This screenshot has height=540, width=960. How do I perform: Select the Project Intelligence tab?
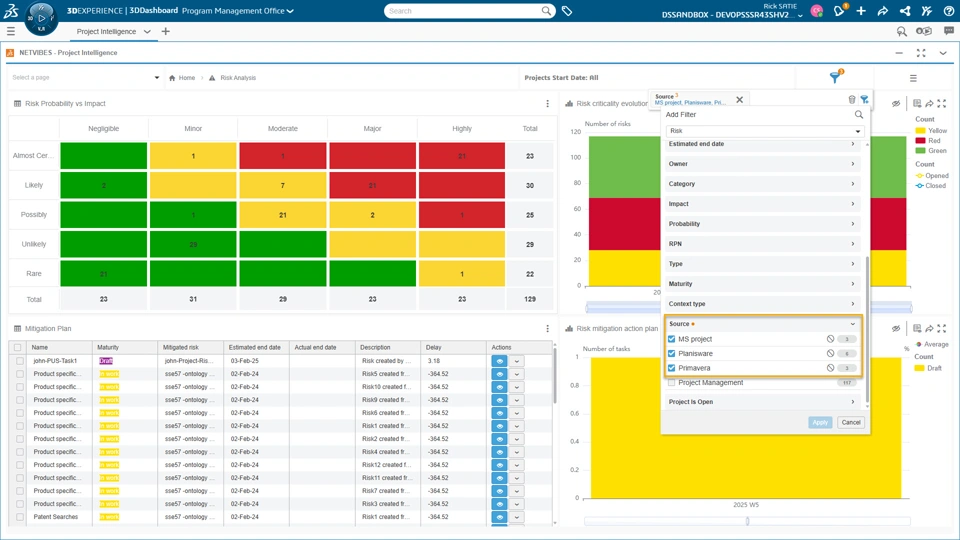(x=106, y=31)
